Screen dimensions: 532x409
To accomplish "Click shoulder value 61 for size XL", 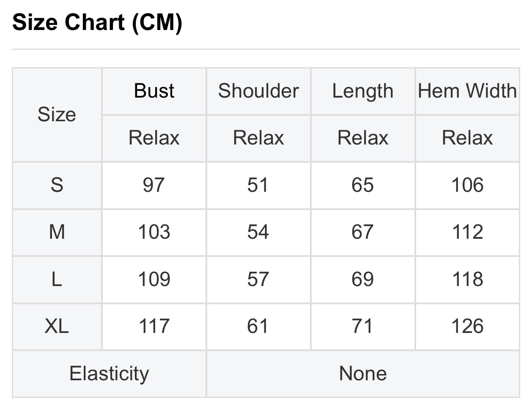I will 258,326.
